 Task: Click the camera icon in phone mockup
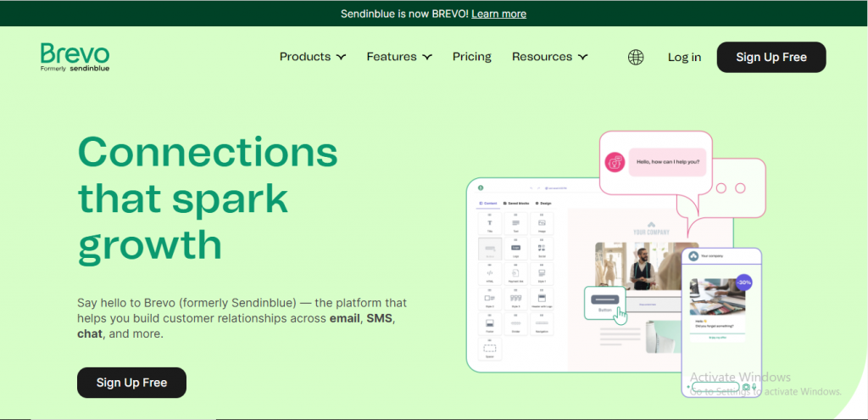click(746, 387)
